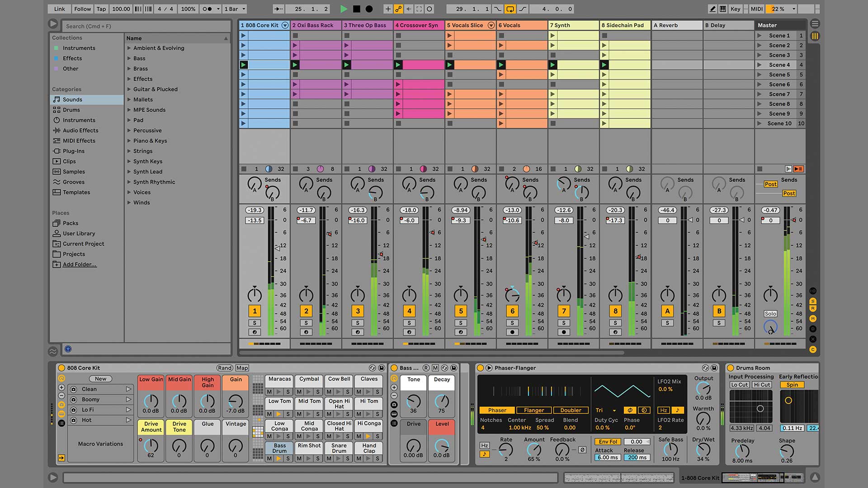Viewport: 868px width, 488px height.
Task: Click the transport Play button
Action: (x=344, y=9)
